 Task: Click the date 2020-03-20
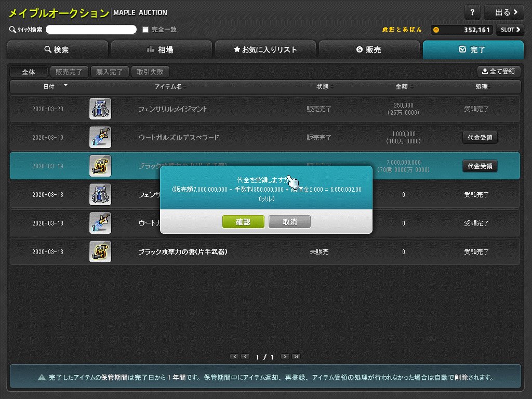47,109
